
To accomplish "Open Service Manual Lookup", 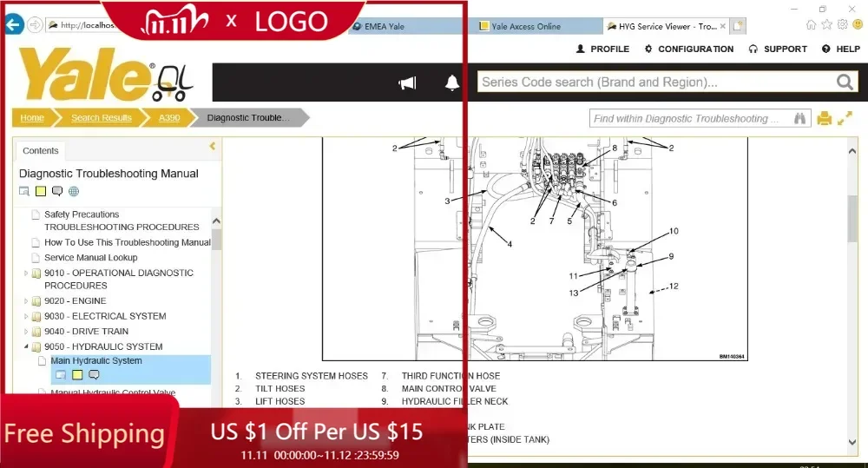I will pos(91,258).
